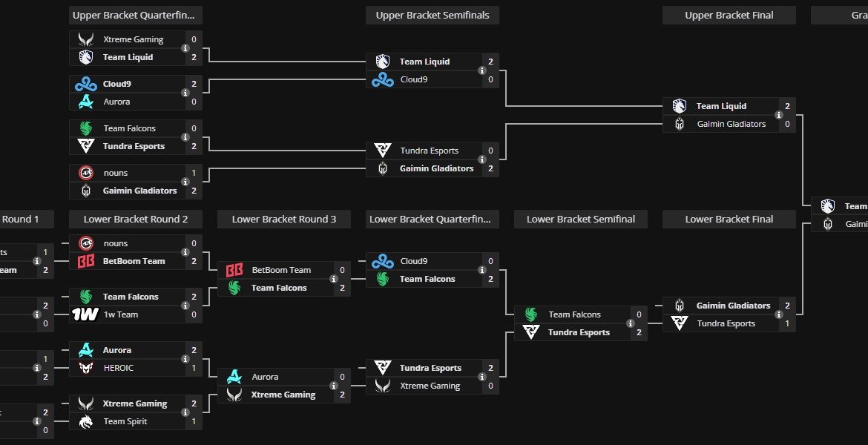868x445 pixels.
Task: Click Team Liquid's score in Upper Bracket Final
Action: pos(787,106)
